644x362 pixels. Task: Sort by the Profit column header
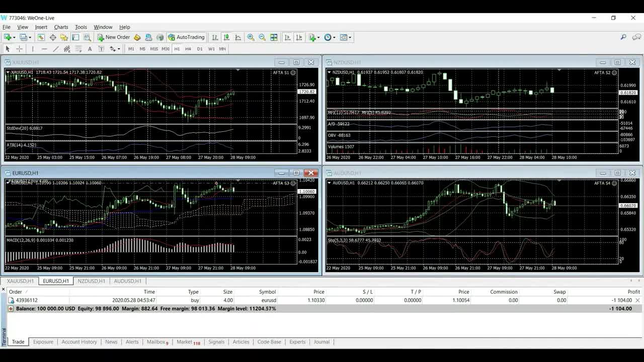633,292
